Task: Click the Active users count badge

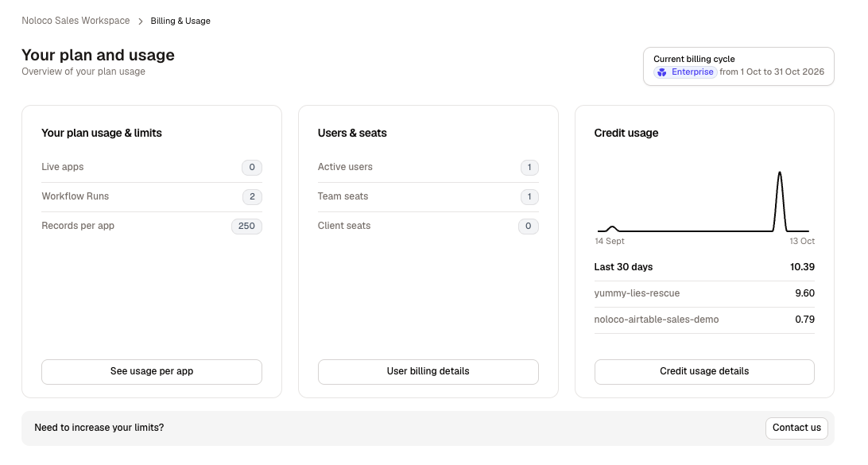Action: tap(529, 167)
